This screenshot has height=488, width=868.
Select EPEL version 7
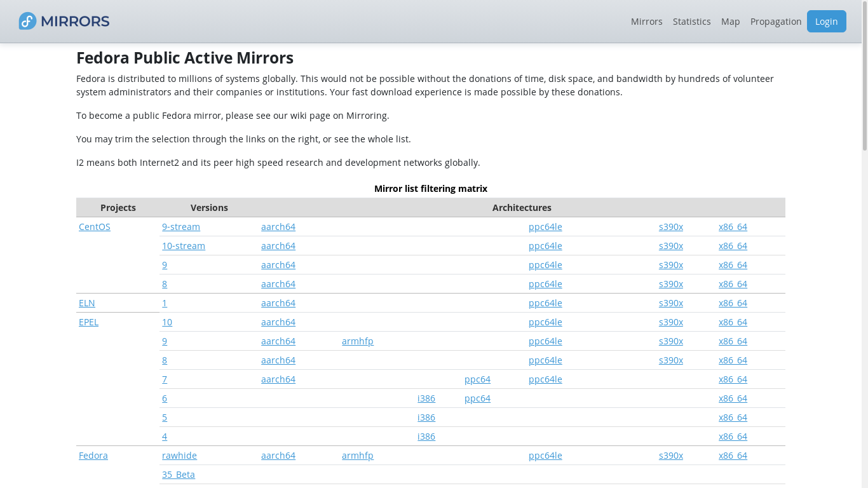coord(165,379)
